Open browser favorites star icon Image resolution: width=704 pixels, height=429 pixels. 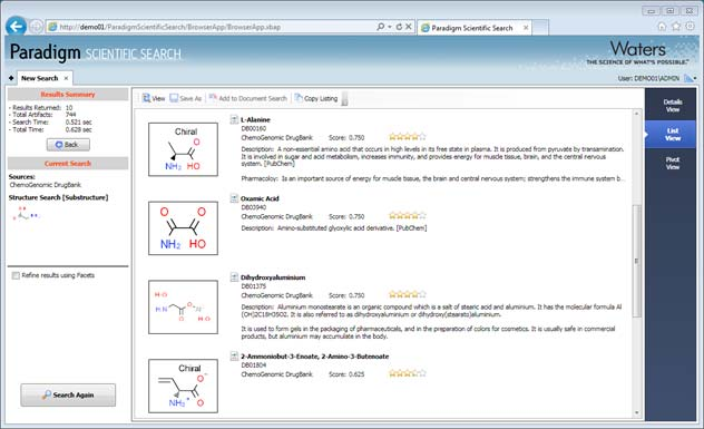coord(676,26)
